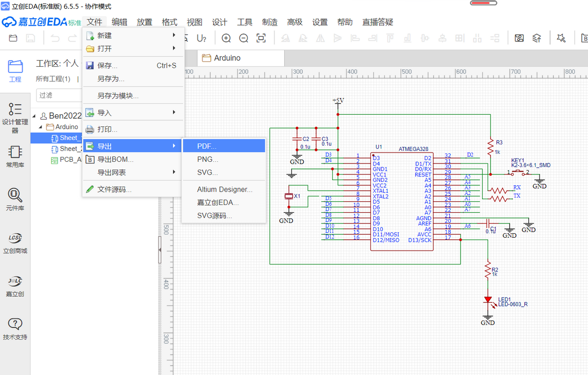Open the 嘉立创 JLC sidebar icon

15,286
